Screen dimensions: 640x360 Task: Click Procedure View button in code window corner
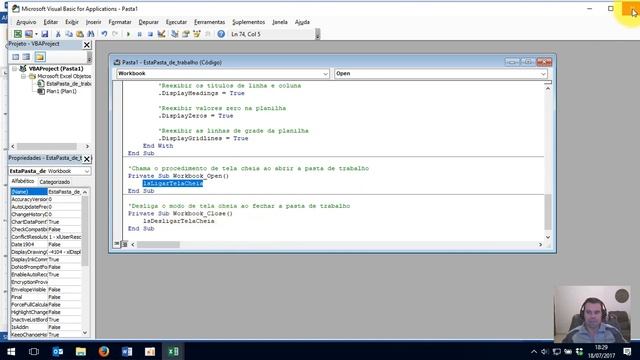coord(117,244)
